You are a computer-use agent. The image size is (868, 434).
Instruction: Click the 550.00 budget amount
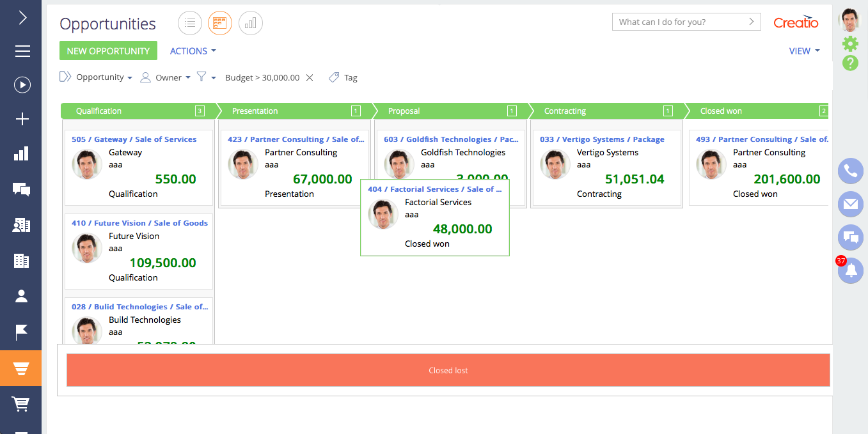(175, 179)
